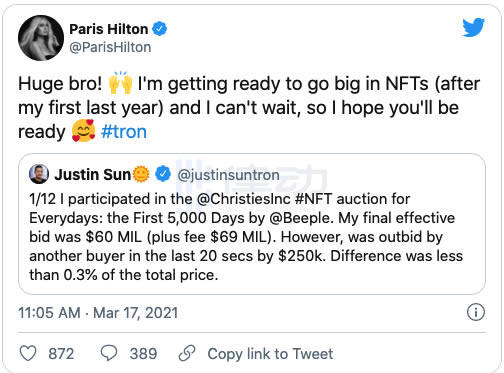This screenshot has width=504, height=373.
Task: Open the Justin Sun display name
Action: [93, 174]
